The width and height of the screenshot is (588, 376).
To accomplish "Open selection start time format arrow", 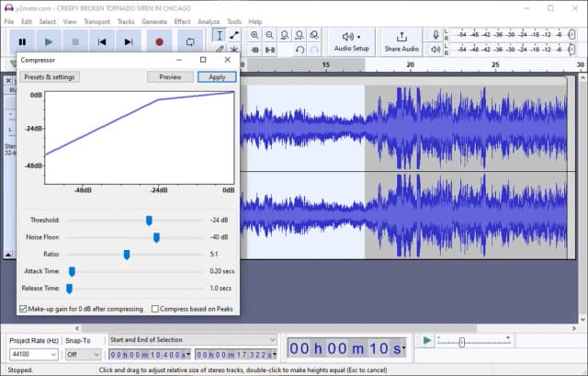I will (188, 354).
